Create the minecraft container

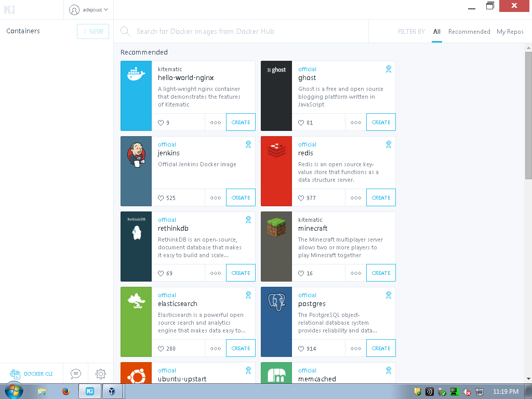(x=381, y=273)
